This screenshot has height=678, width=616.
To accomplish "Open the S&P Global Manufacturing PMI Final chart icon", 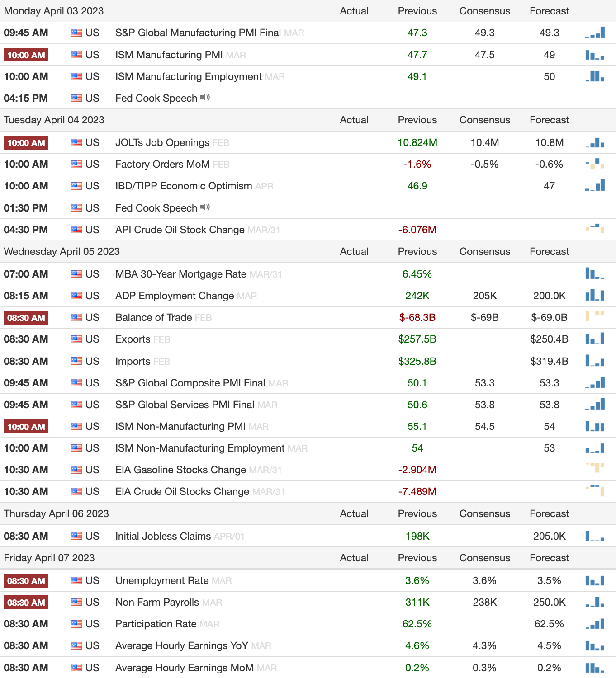I will tap(595, 33).
